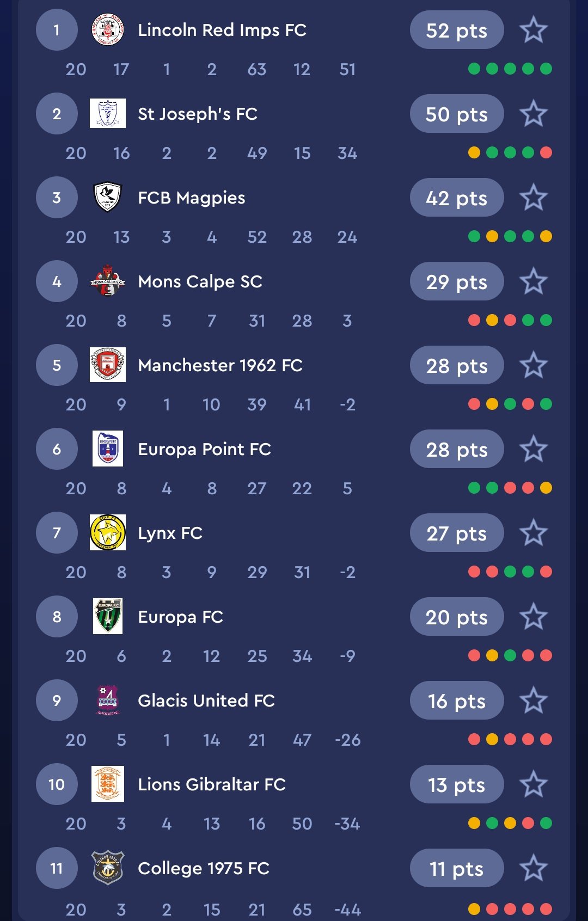
Task: Click the 52 pts badge
Action: (456, 30)
